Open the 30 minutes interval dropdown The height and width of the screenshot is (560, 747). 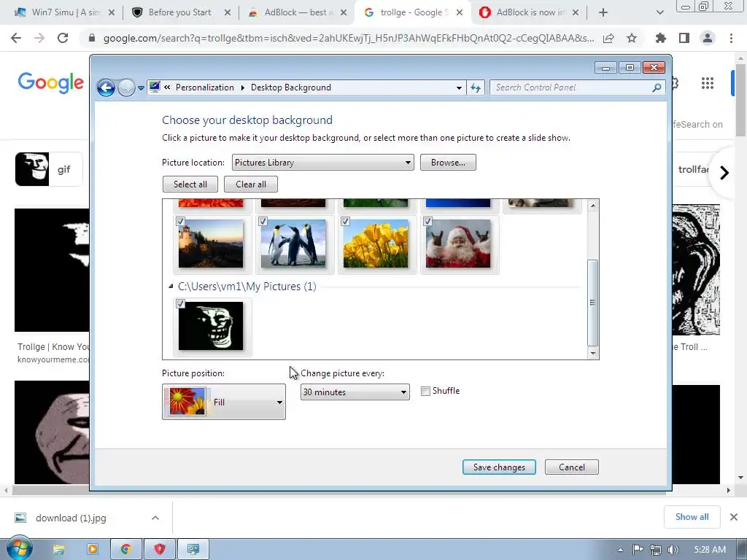point(355,392)
